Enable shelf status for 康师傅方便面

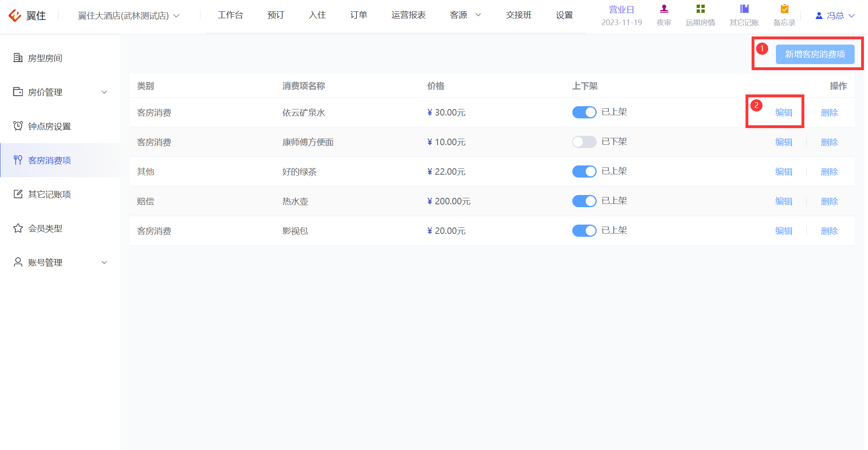(584, 142)
